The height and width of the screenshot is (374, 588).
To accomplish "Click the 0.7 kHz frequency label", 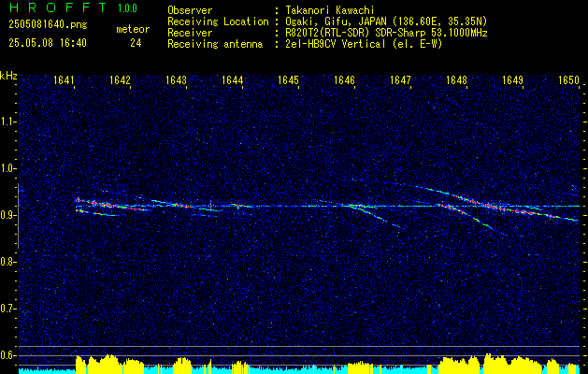I will point(7,309).
